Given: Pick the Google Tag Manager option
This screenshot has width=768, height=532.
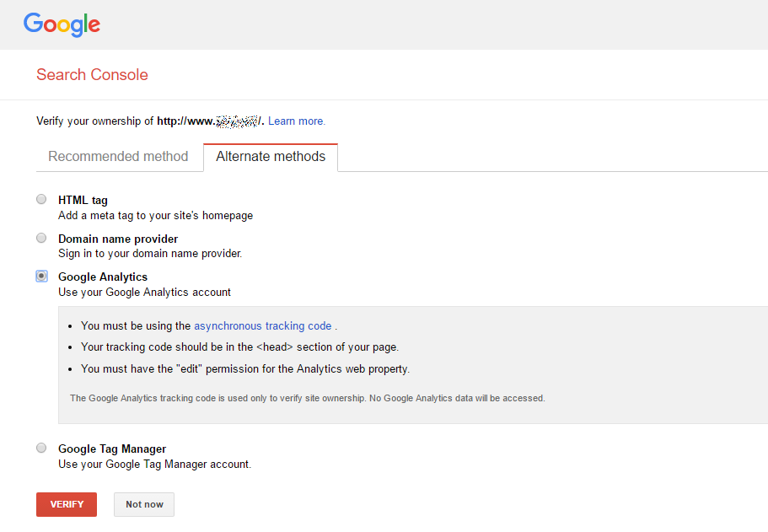Looking at the screenshot, I should pos(41,448).
